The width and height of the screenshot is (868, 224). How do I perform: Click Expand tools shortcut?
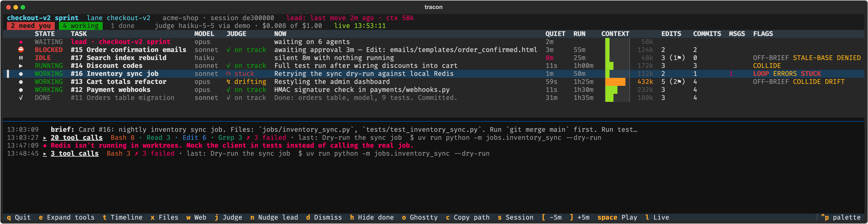coord(67,218)
